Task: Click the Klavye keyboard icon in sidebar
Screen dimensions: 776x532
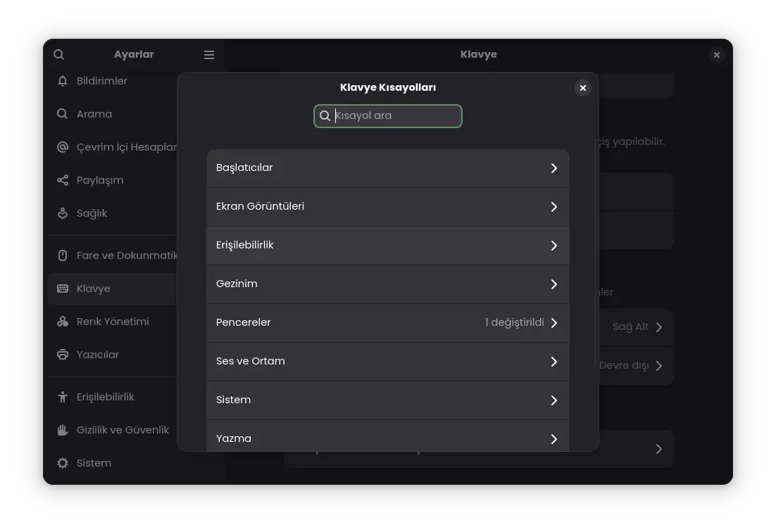Action: 63,289
